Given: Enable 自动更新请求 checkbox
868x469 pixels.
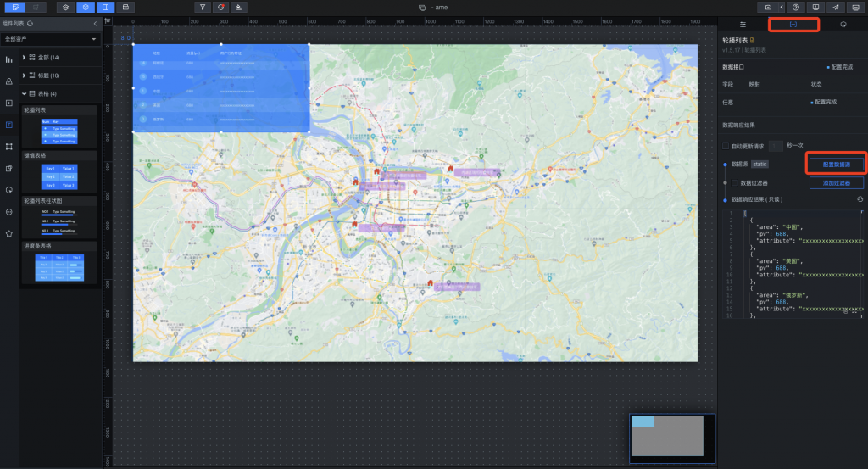Looking at the screenshot, I should (x=726, y=146).
